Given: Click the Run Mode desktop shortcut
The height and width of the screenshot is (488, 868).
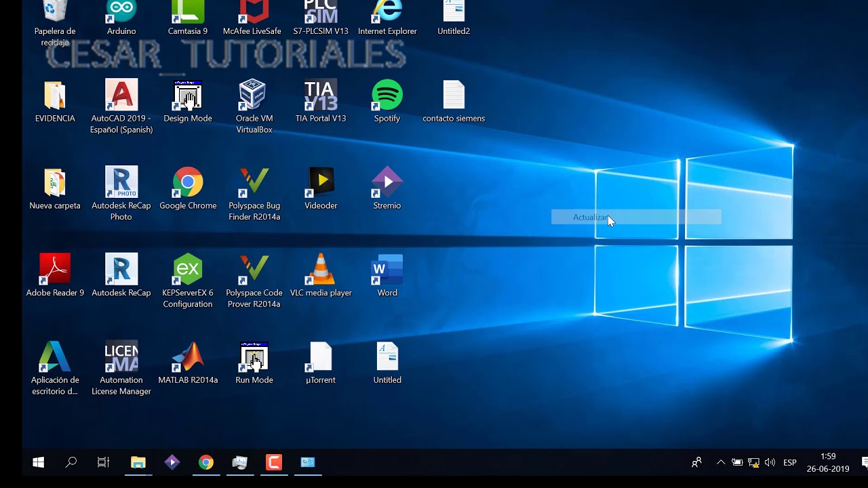Looking at the screenshot, I should (x=254, y=363).
